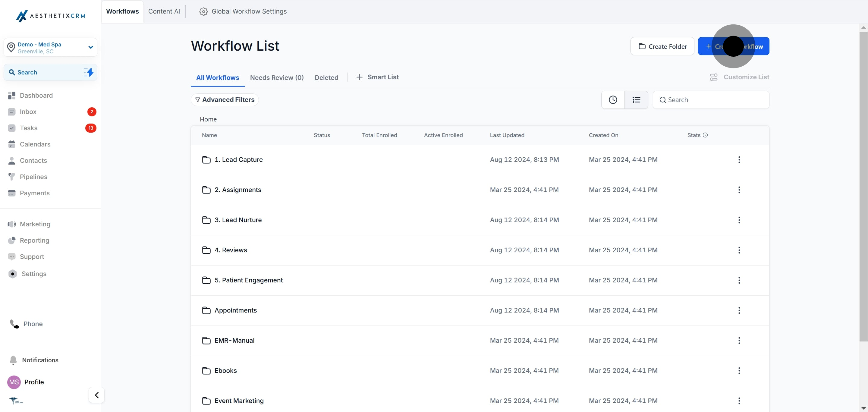
Task: Click the workflow Search field
Action: pyautogui.click(x=711, y=99)
